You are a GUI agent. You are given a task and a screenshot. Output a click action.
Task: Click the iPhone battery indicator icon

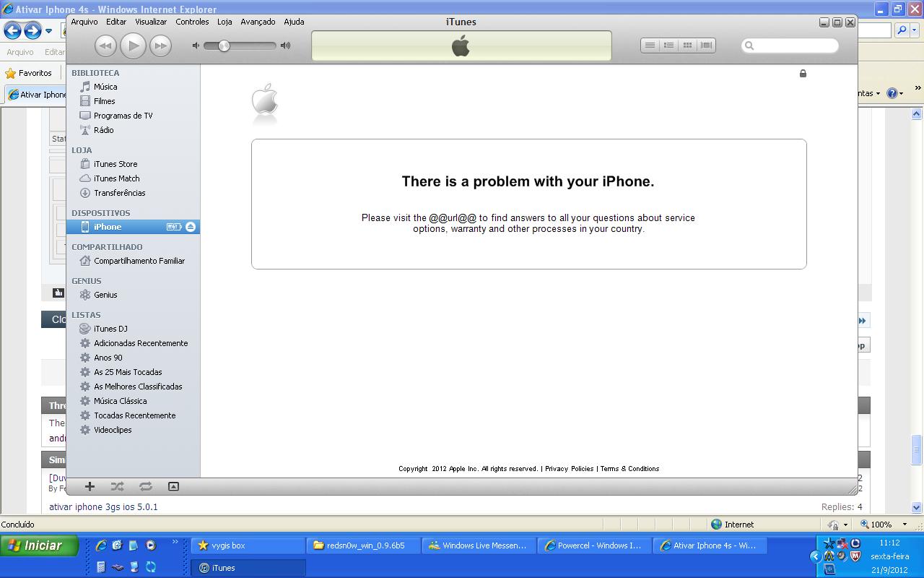pyautogui.click(x=174, y=227)
